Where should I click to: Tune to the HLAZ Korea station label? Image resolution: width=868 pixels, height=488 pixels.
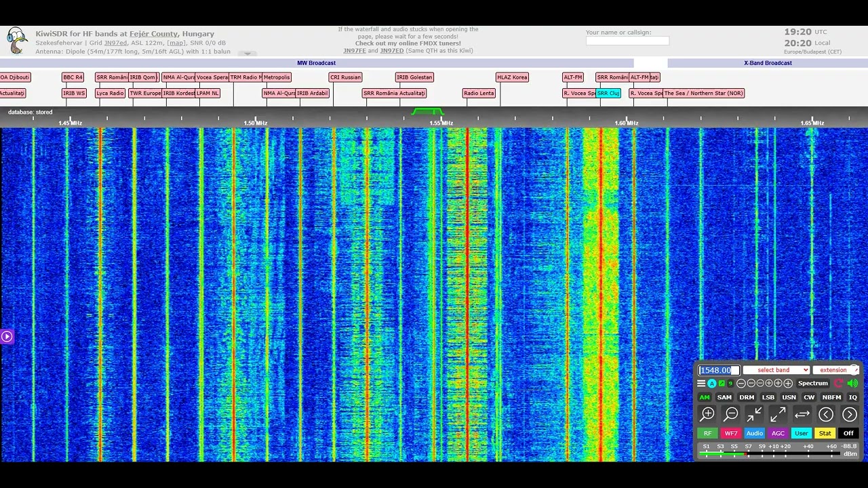512,77
